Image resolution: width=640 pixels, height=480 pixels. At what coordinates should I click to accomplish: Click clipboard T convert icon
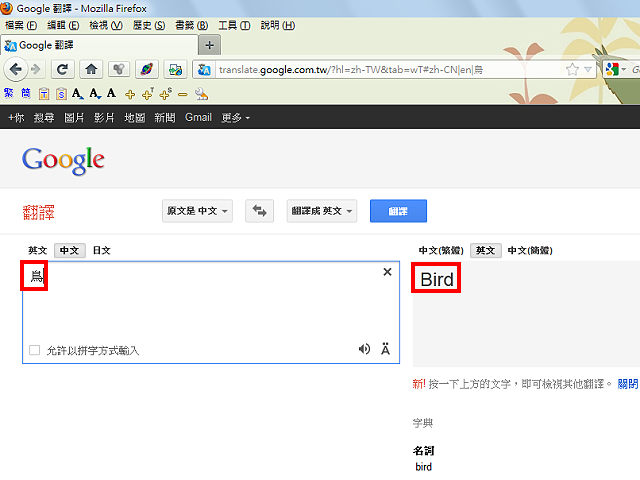point(44,94)
